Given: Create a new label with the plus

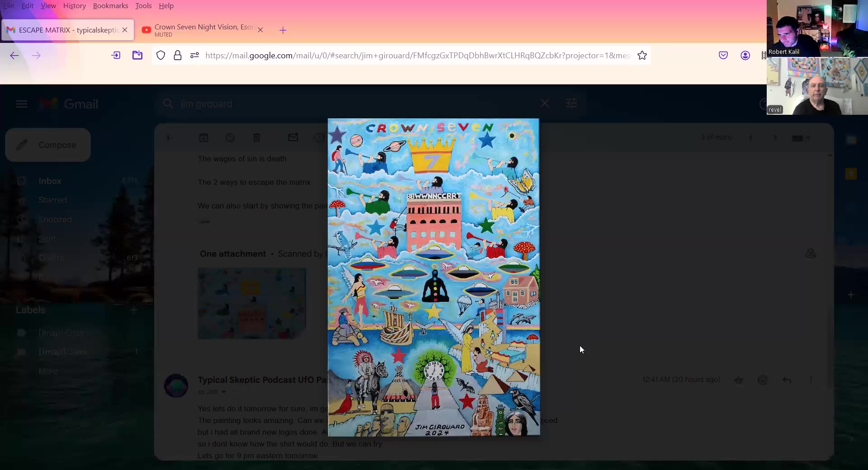Looking at the screenshot, I should 134,310.
